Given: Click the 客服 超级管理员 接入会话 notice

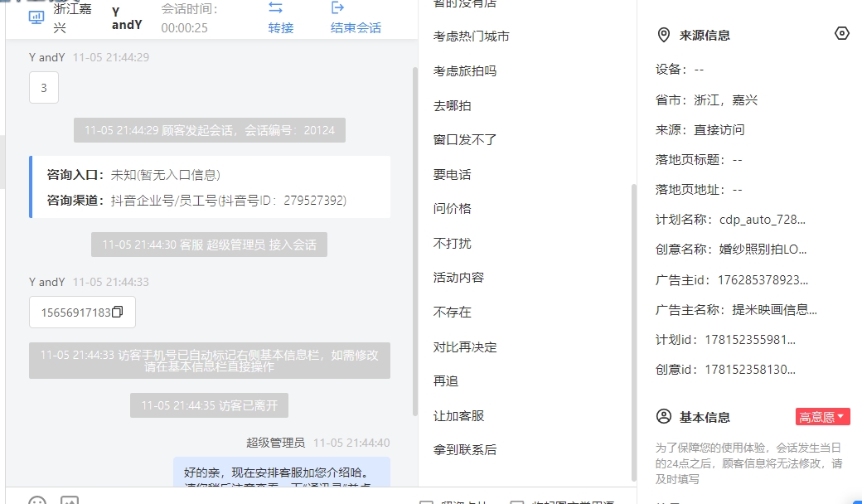Looking at the screenshot, I should point(209,245).
